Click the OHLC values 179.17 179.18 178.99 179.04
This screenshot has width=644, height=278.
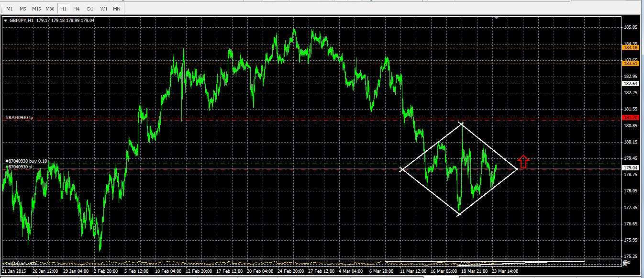(x=65, y=20)
